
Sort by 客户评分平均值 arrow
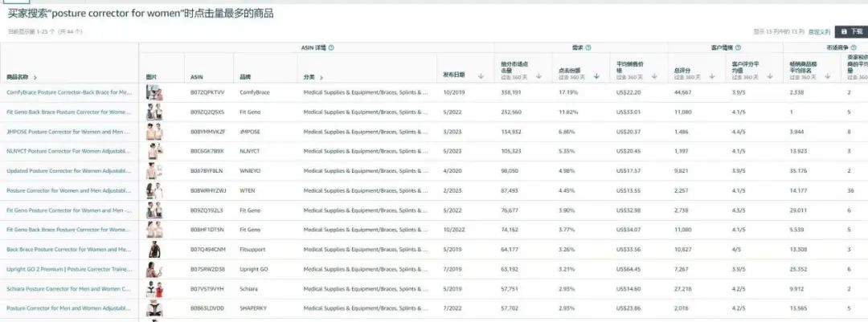coord(770,76)
